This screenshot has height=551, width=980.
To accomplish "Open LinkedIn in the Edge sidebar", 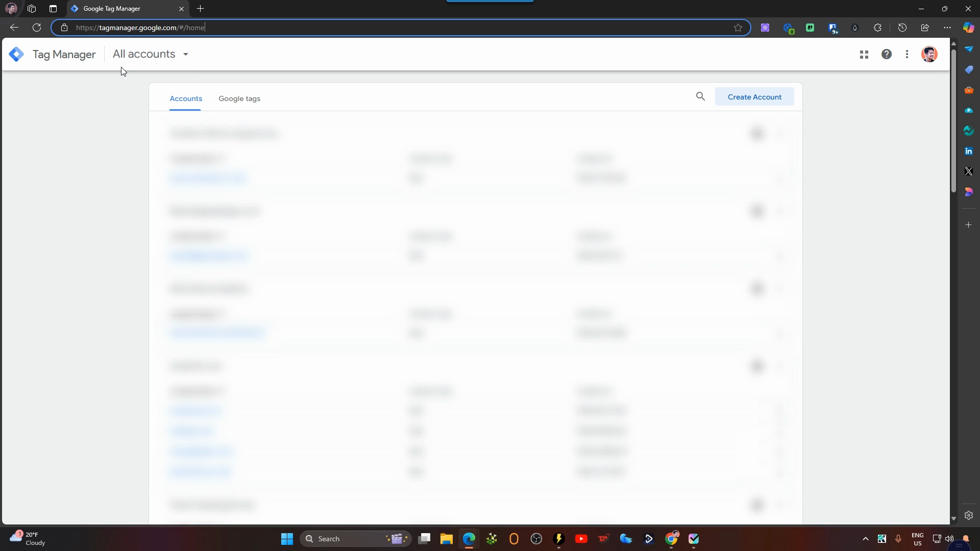I will click(x=969, y=151).
